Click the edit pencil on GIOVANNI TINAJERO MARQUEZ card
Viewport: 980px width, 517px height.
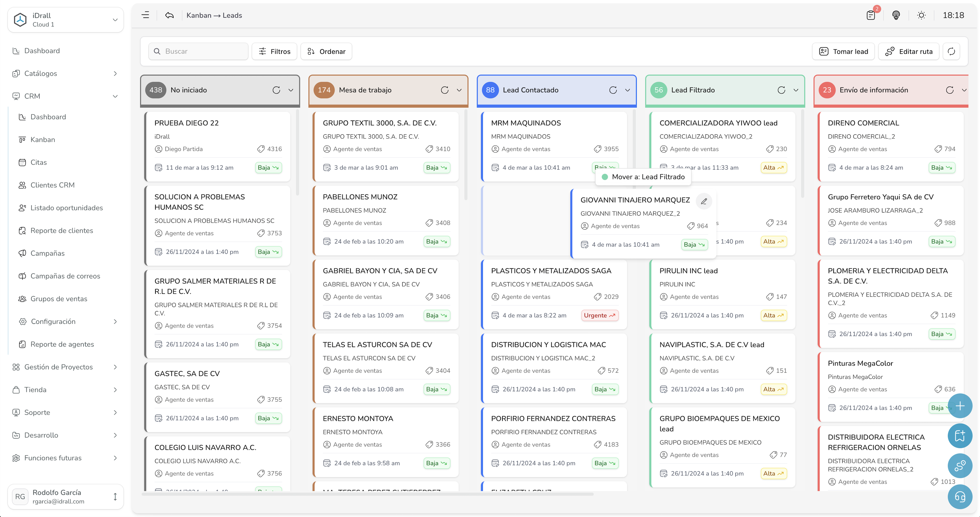click(704, 201)
